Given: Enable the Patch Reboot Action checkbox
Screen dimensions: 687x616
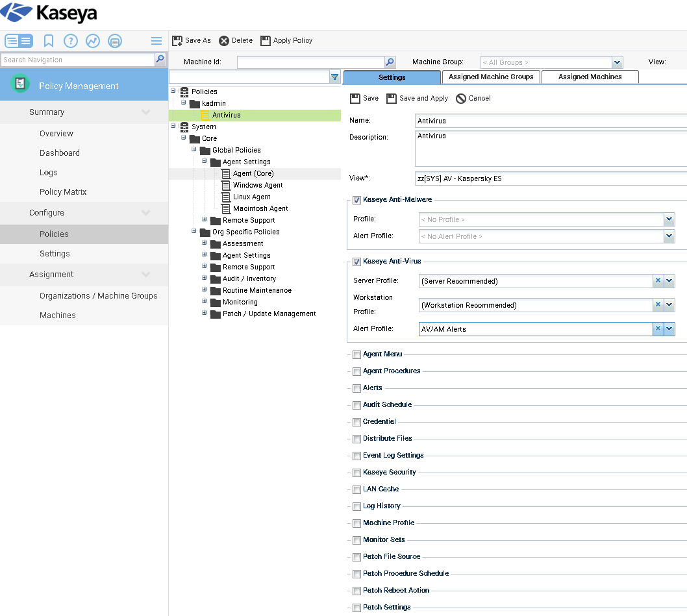Looking at the screenshot, I should click(x=356, y=591).
